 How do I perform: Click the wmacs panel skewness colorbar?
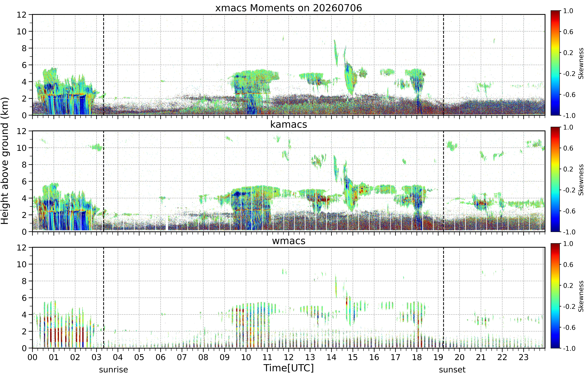[555, 296]
